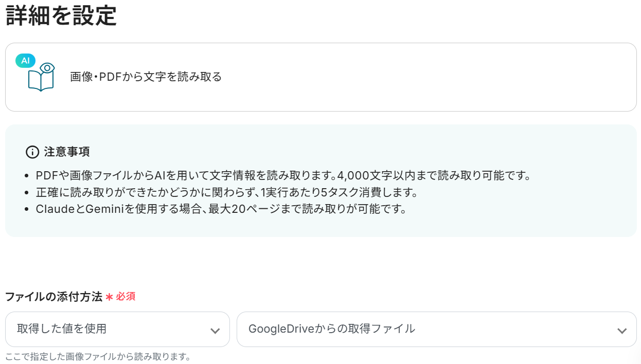This screenshot has height=364, width=641.
Task: Click the info circle beside 注意事項
Action: 32,152
